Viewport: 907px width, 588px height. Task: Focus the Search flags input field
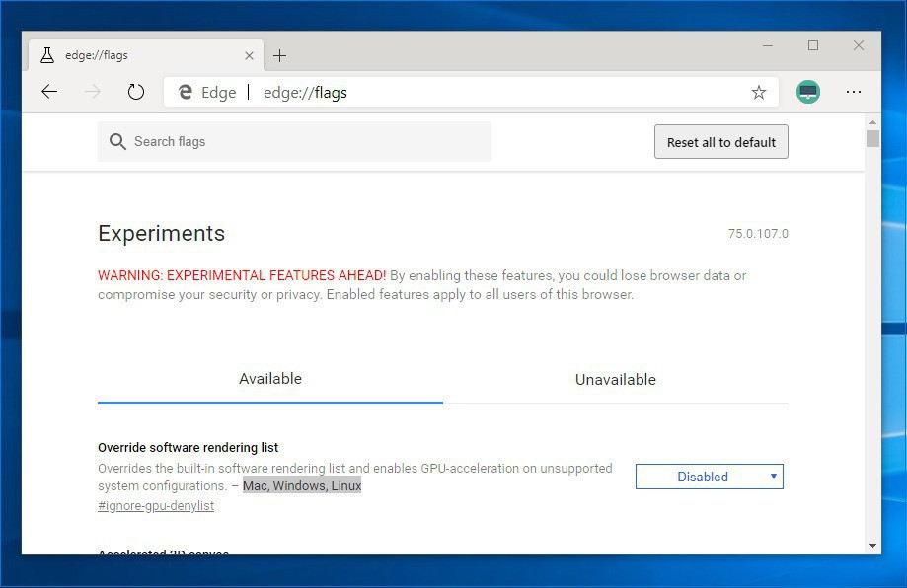pos(294,142)
